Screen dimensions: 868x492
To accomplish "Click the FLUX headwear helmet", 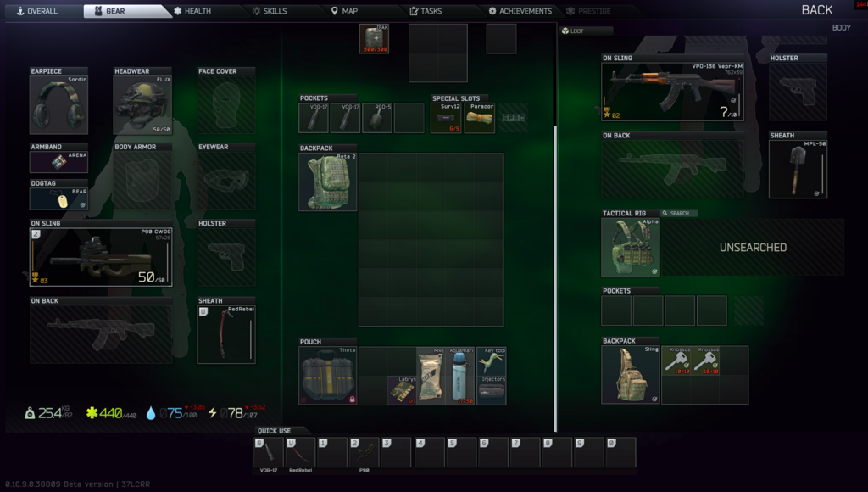I will coord(142,105).
